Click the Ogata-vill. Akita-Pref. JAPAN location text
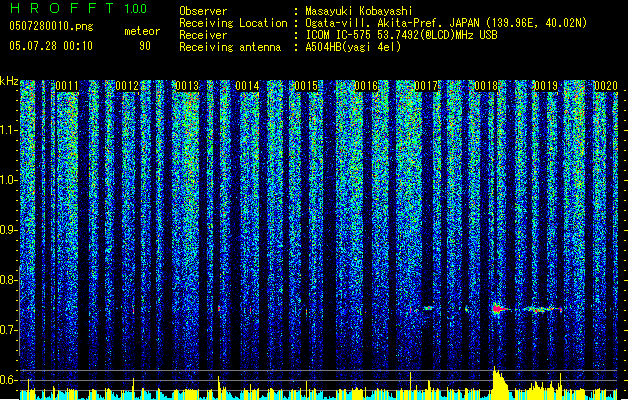This screenshot has height=400, width=629. click(x=446, y=23)
